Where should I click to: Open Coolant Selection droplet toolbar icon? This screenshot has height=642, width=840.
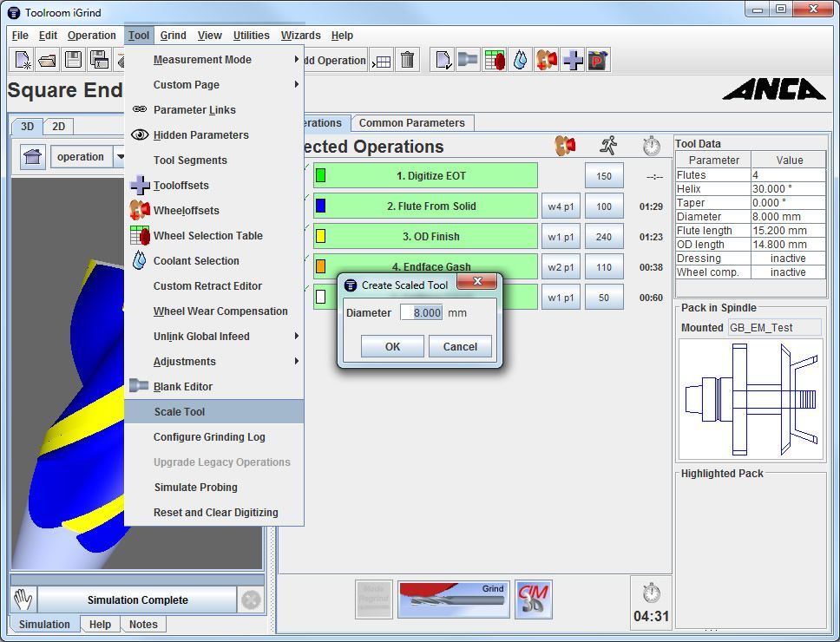point(520,60)
